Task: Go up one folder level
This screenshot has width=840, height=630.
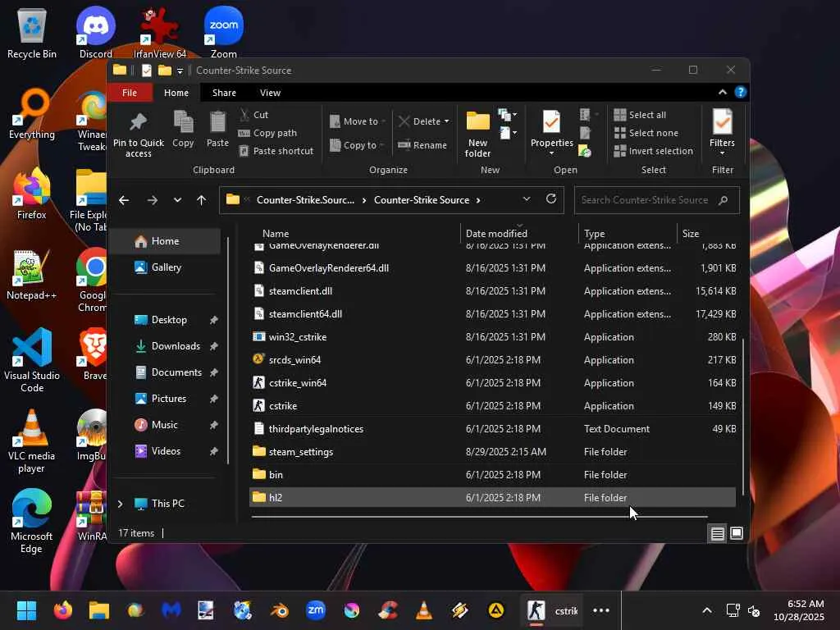Action: (x=202, y=200)
